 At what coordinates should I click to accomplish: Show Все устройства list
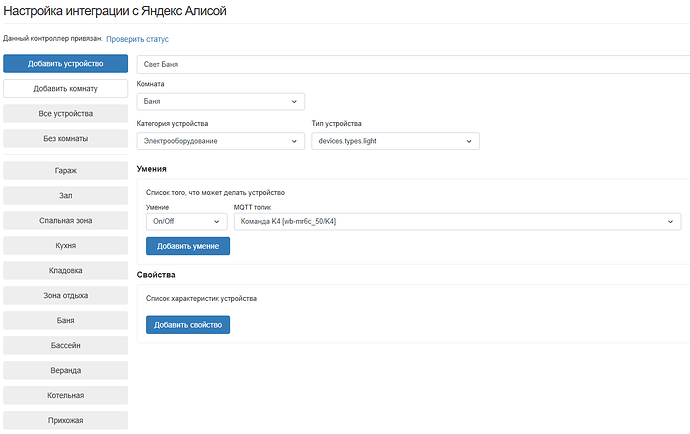pyautogui.click(x=66, y=114)
